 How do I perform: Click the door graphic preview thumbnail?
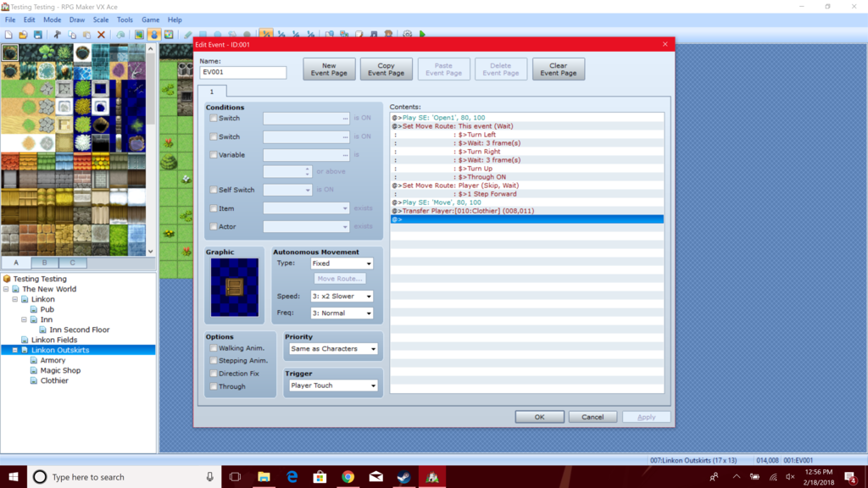[x=235, y=287]
